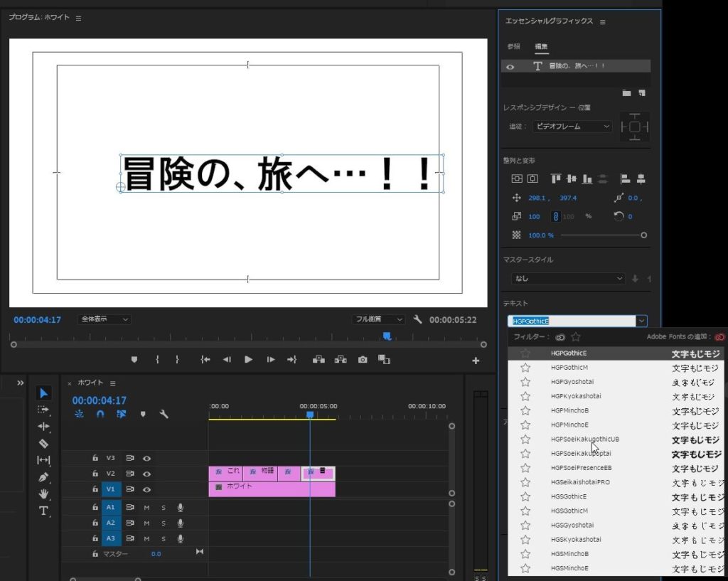The height and width of the screenshot is (581, 728).
Task: Mute audio track A1
Action: click(147, 507)
